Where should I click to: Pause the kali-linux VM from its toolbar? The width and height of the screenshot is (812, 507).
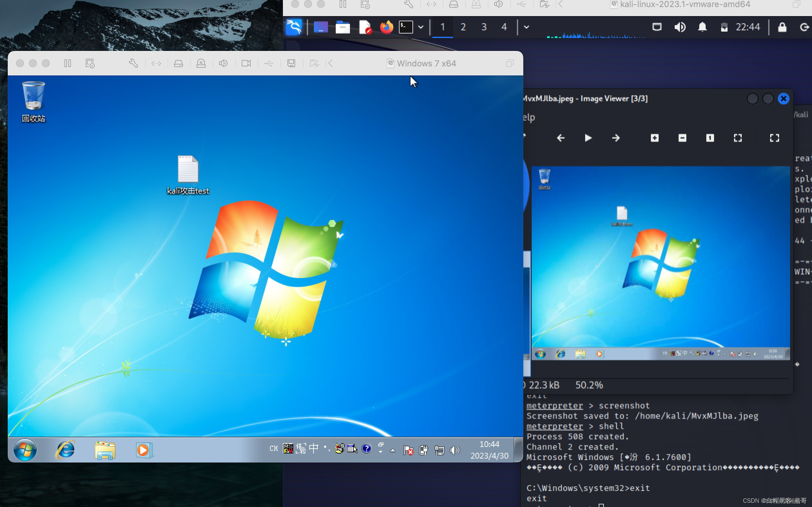pos(343,4)
